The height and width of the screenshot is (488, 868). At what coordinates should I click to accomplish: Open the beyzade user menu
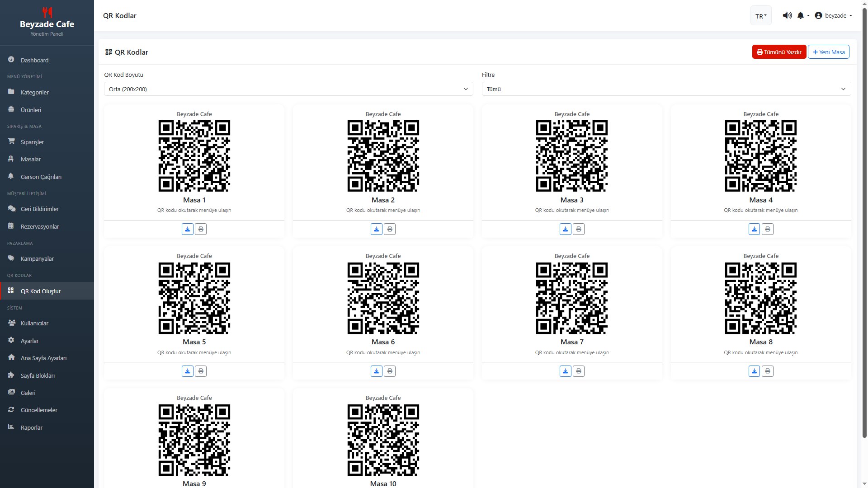tap(833, 15)
